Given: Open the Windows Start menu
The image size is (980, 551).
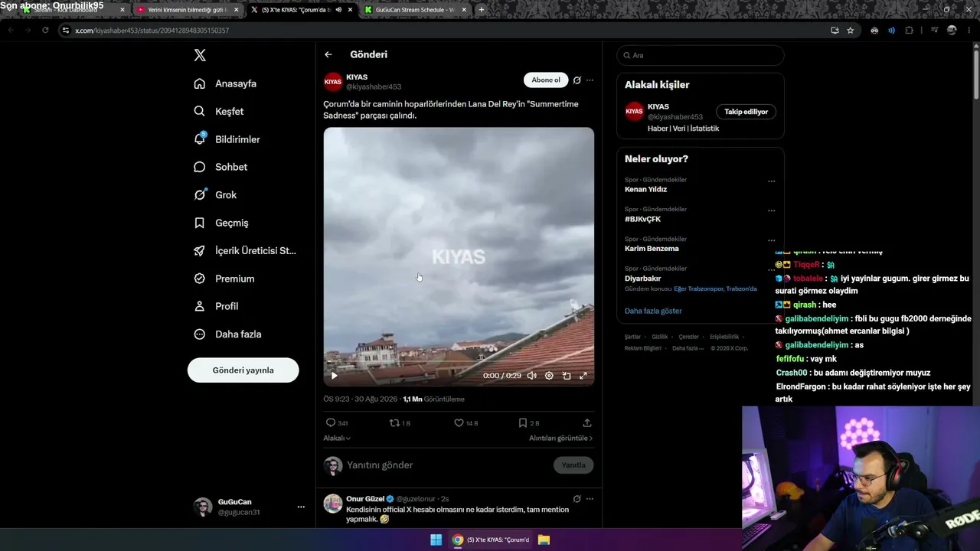Looking at the screenshot, I should pos(436,540).
